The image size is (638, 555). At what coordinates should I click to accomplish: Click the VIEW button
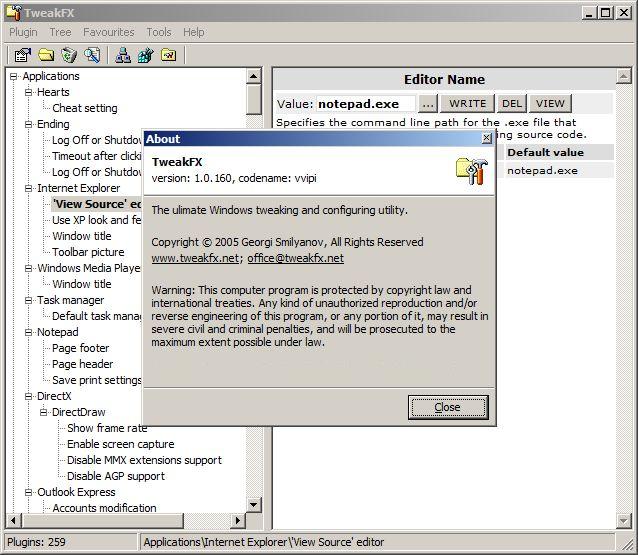coord(550,104)
